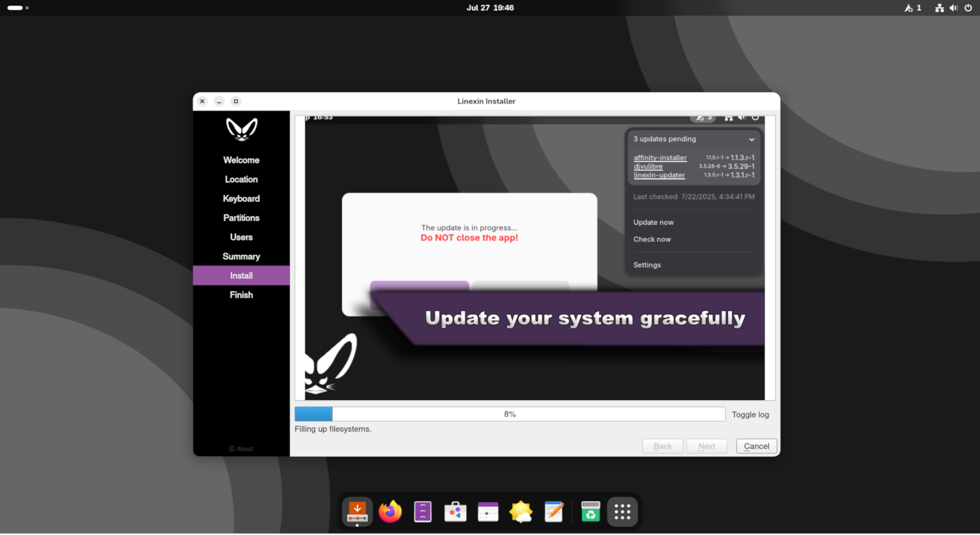Maximize the Linexin Installer window
Viewport: 980px width, 535px height.
pyautogui.click(x=236, y=101)
